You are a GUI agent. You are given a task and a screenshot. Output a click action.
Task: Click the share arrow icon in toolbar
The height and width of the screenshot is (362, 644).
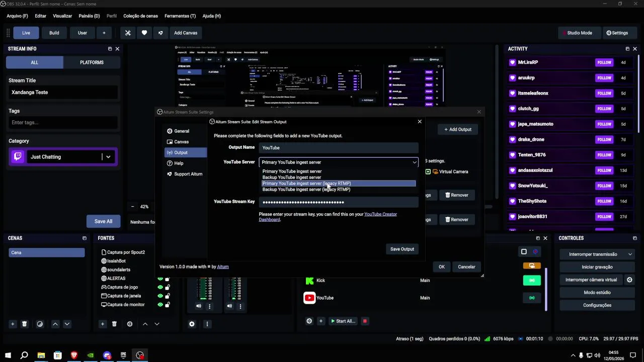click(160, 33)
